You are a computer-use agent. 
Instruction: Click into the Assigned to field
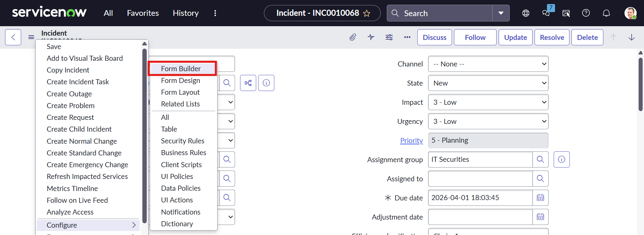point(480,179)
